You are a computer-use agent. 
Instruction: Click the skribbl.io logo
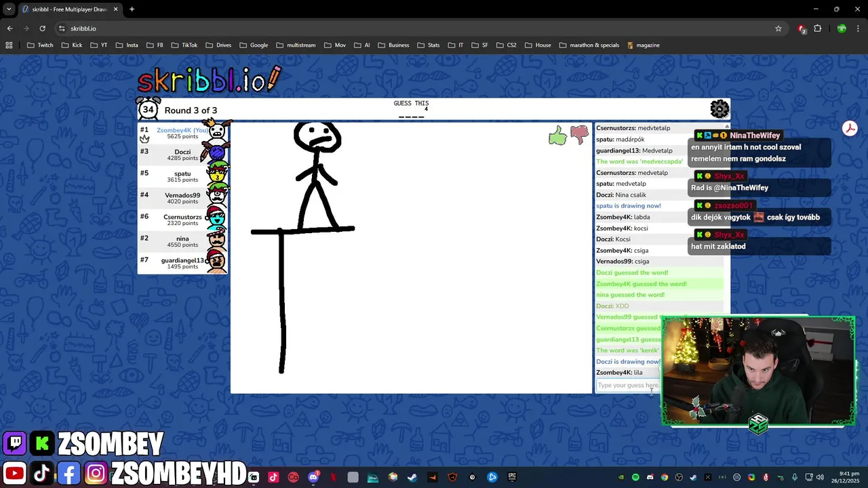click(209, 80)
